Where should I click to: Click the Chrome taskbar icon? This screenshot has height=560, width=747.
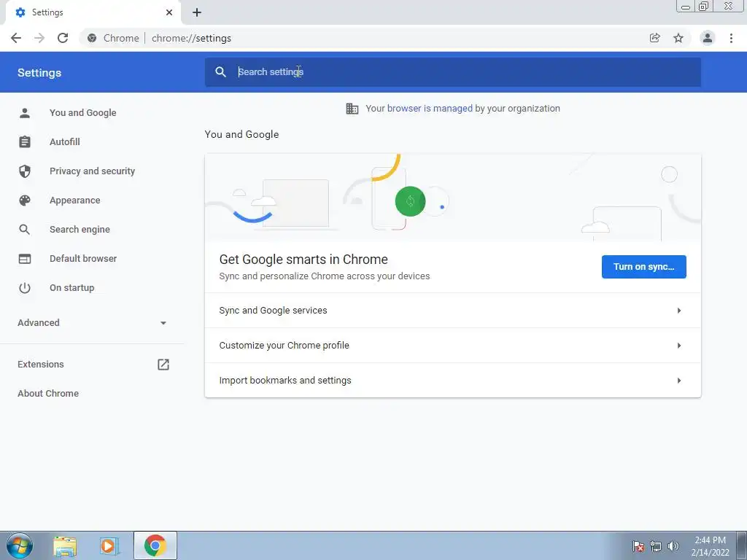tap(155, 545)
